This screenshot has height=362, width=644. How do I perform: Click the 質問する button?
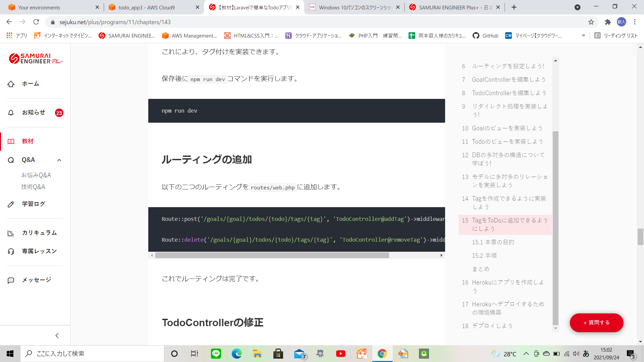(596, 323)
